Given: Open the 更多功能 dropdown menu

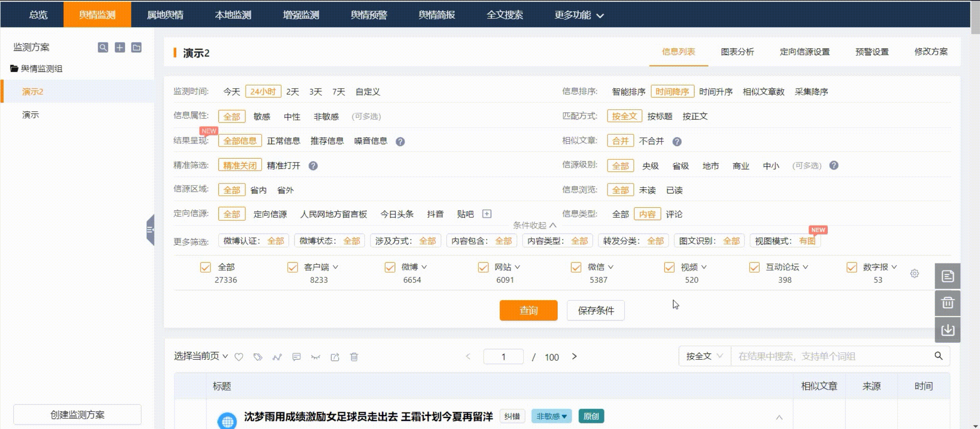Looking at the screenshot, I should click(578, 15).
